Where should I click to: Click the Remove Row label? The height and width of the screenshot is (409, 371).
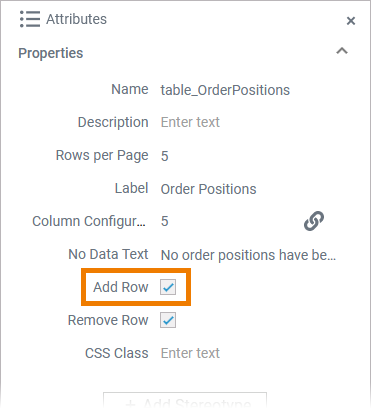coord(108,320)
